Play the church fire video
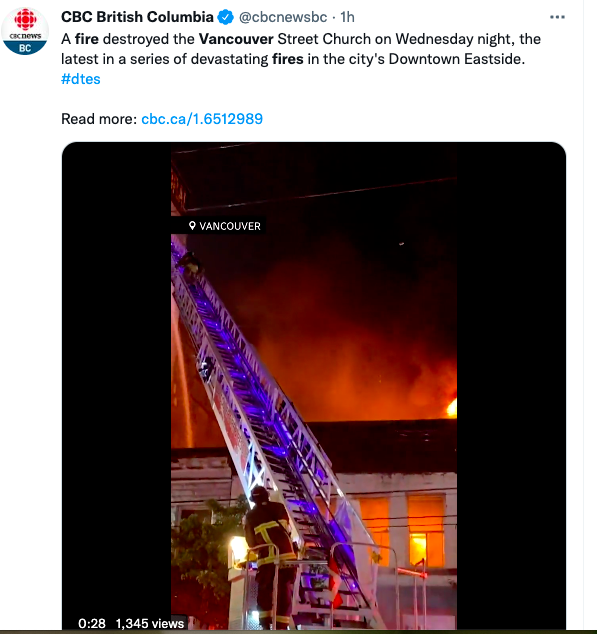 coord(314,386)
